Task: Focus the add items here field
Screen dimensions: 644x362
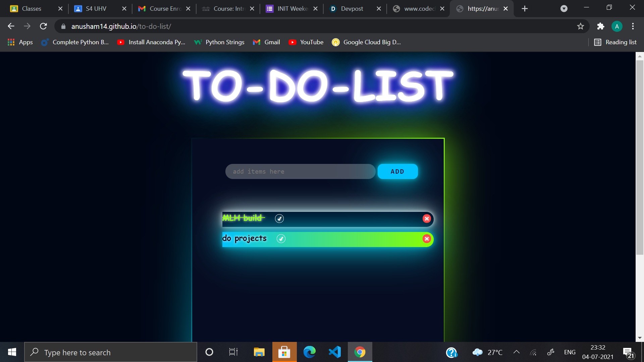Action: pyautogui.click(x=300, y=171)
